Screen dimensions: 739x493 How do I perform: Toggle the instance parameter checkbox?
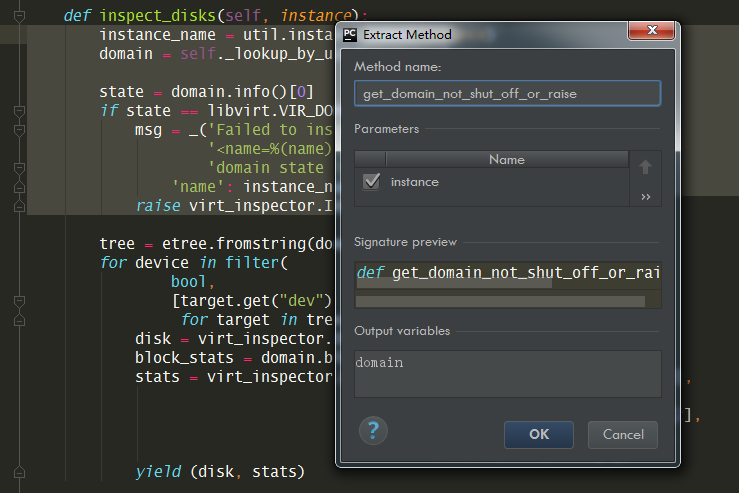pos(371,182)
